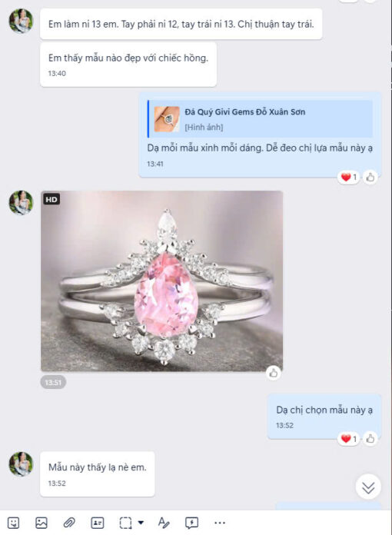Toggle like on "Dạ chị chọn mẫu này ạ" message
The image size is (392, 535).
tap(370, 438)
